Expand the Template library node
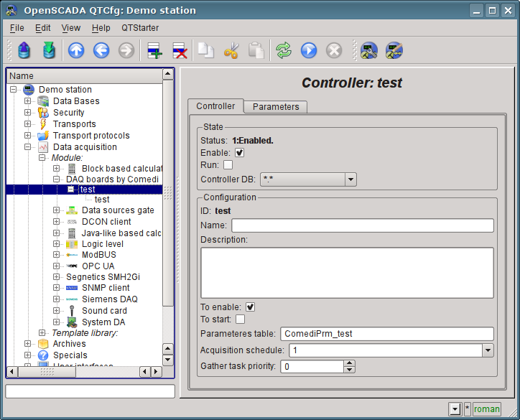Screen dimensions: 520x420 point(42,333)
